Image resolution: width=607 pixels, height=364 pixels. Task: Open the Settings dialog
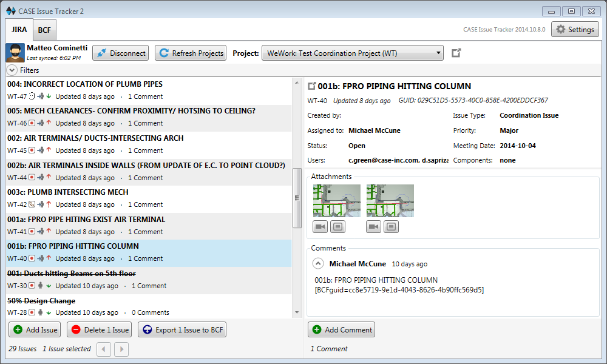575,29
